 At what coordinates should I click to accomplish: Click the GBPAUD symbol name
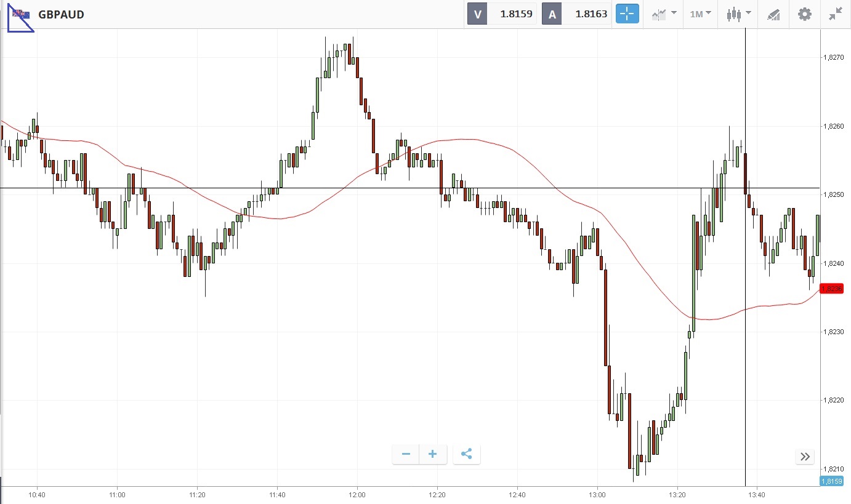(x=61, y=14)
